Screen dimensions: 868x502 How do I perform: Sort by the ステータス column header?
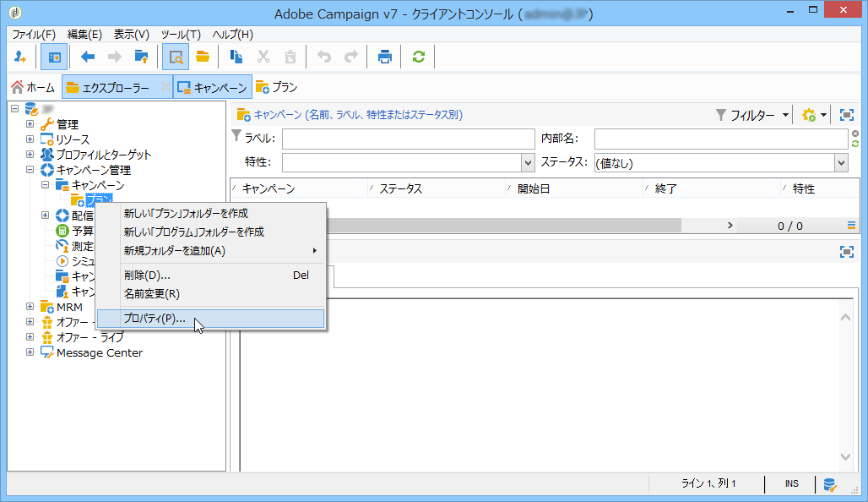(x=437, y=188)
